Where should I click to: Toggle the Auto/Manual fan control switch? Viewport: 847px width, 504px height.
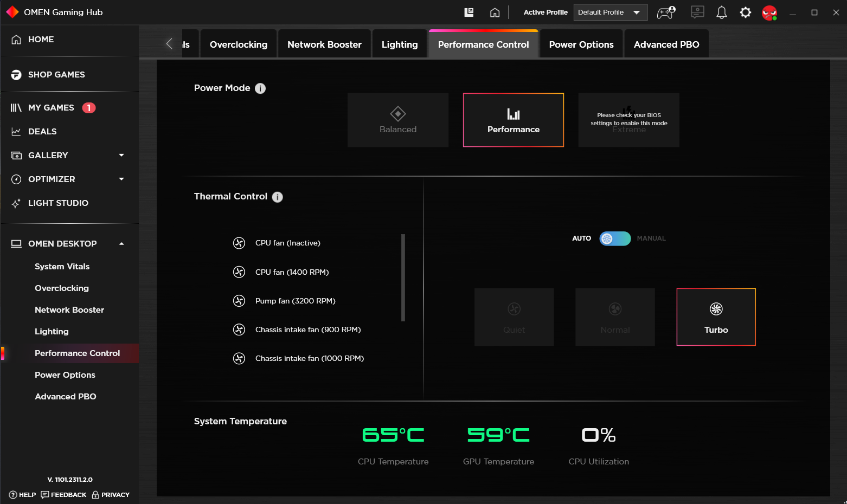[x=615, y=238]
